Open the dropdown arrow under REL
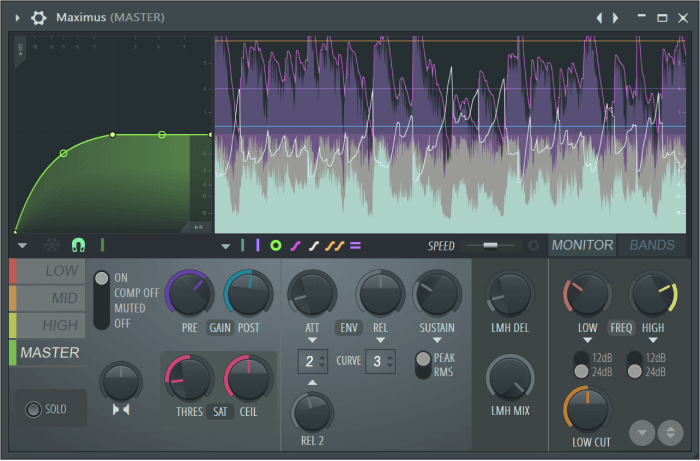This screenshot has width=700, height=461. click(380, 341)
